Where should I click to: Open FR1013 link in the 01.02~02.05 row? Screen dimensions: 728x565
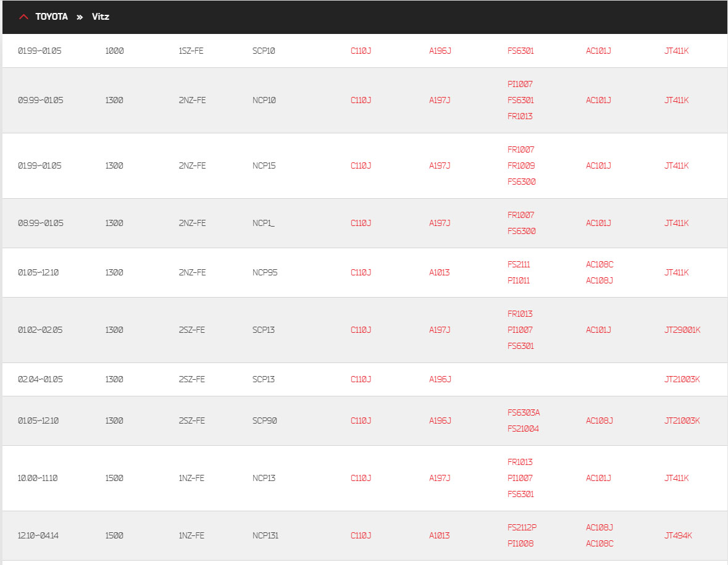click(520, 314)
